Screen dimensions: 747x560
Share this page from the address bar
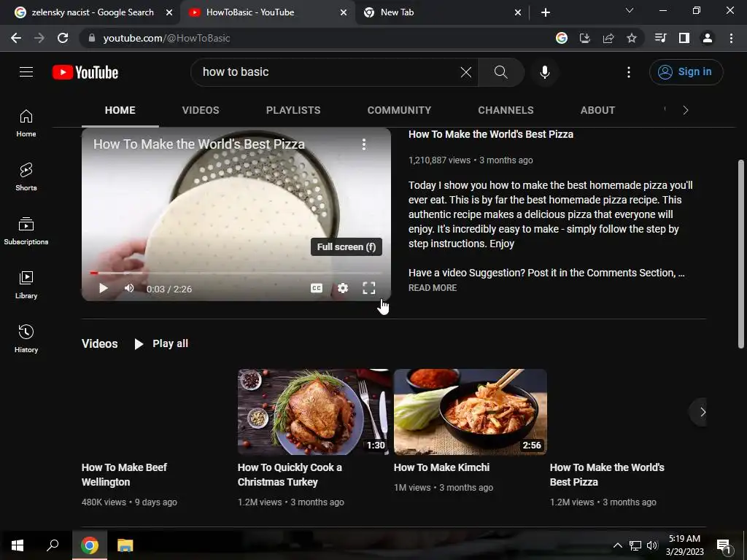[x=608, y=38]
